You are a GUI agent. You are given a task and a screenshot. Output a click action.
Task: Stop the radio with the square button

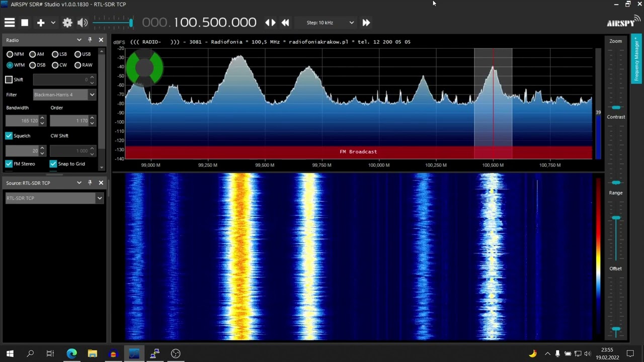point(25,23)
